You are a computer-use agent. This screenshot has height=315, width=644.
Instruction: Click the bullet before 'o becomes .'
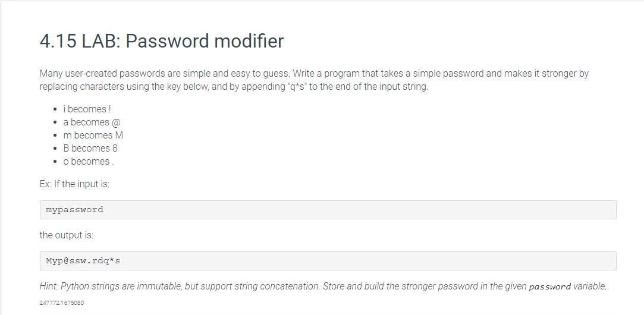tap(55, 162)
